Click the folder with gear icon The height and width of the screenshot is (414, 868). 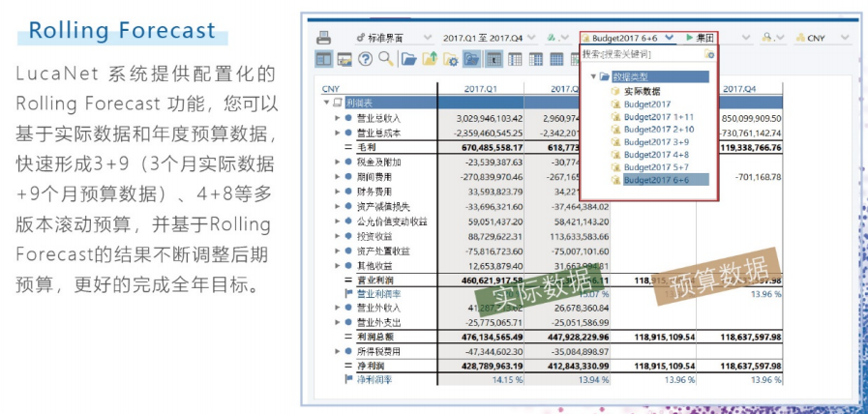pos(450,60)
